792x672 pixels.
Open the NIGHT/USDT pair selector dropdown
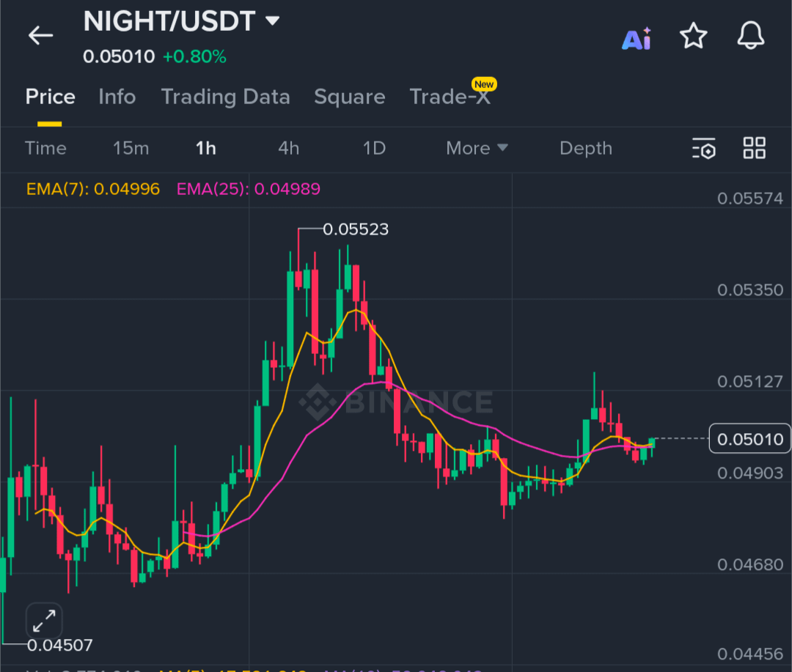(181, 21)
